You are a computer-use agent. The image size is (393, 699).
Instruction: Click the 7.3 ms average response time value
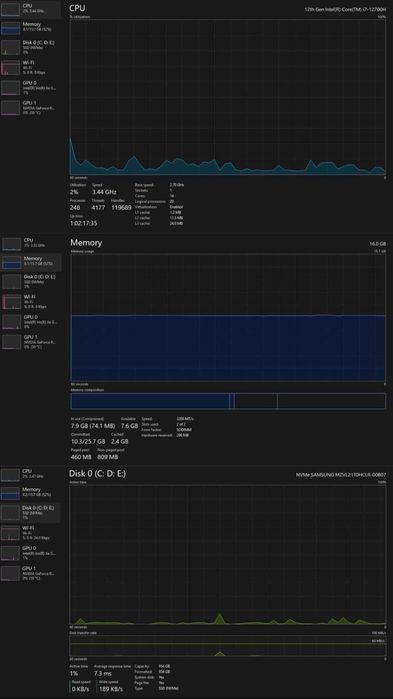pos(103,674)
